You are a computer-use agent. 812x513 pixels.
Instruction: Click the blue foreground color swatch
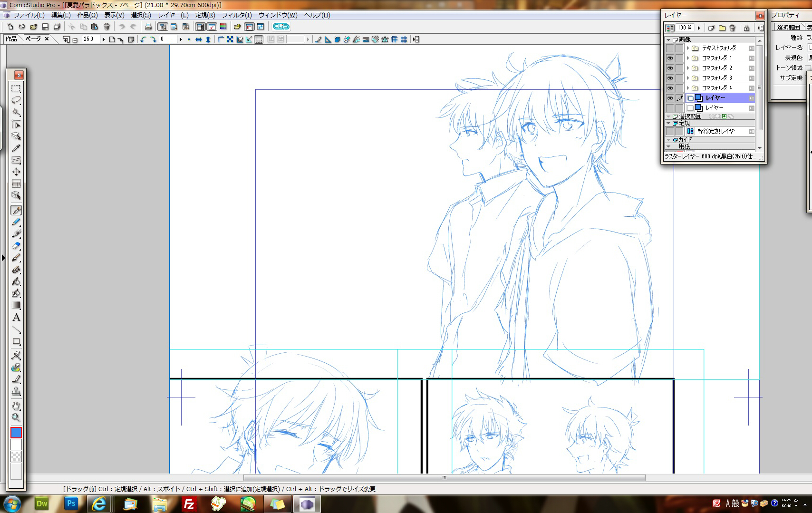coord(16,433)
